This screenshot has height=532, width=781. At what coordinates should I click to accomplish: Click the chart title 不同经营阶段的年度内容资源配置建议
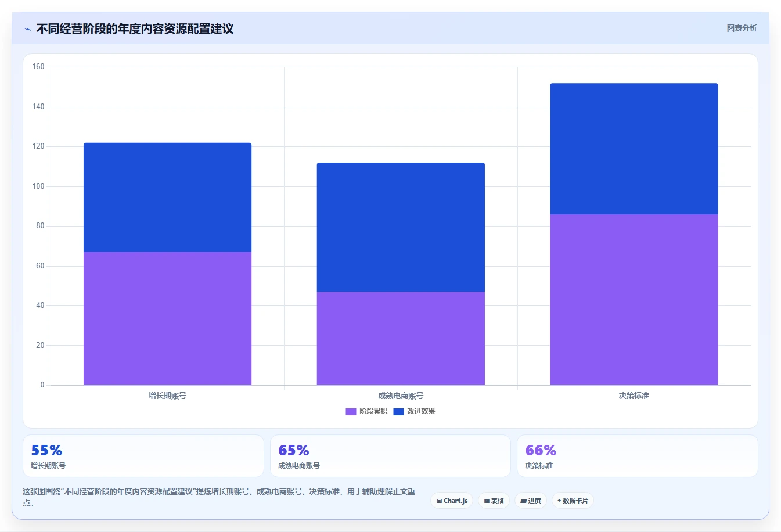point(135,28)
